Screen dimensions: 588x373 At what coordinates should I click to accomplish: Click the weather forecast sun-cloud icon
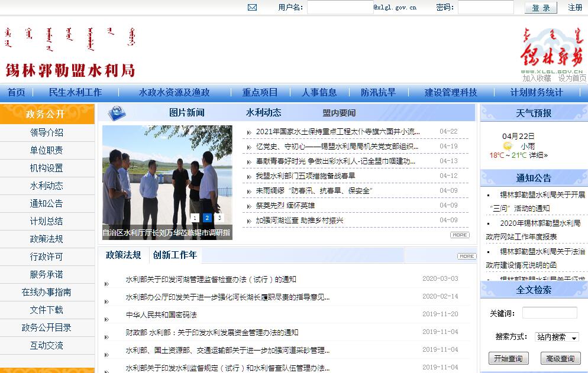(x=508, y=146)
